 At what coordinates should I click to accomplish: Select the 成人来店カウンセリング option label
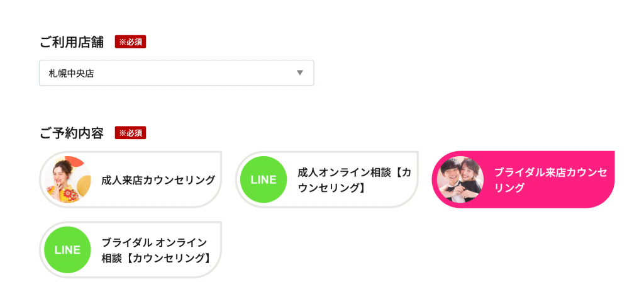[x=158, y=180]
